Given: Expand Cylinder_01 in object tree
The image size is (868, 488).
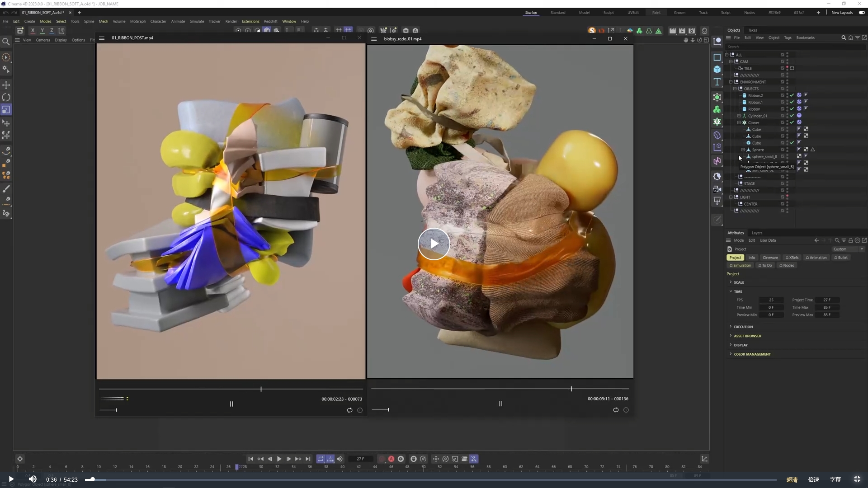Looking at the screenshot, I should tap(739, 116).
